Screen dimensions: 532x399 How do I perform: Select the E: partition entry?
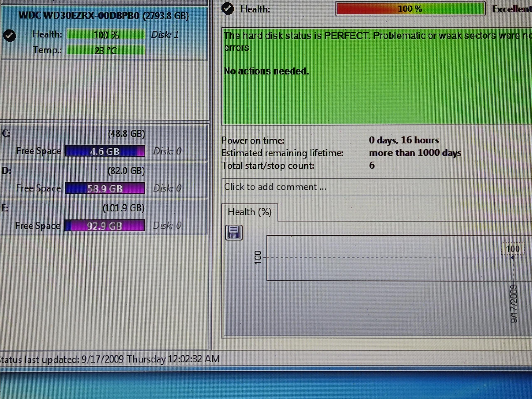pos(72,208)
